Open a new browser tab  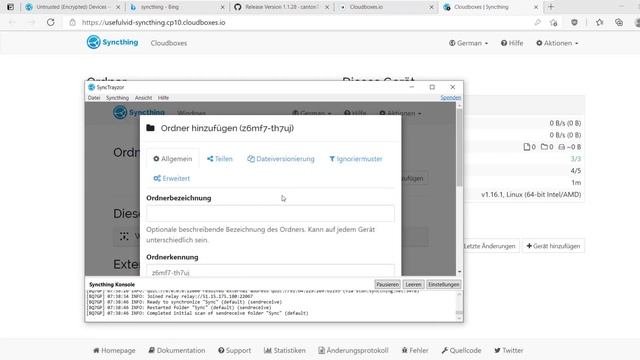(551, 7)
